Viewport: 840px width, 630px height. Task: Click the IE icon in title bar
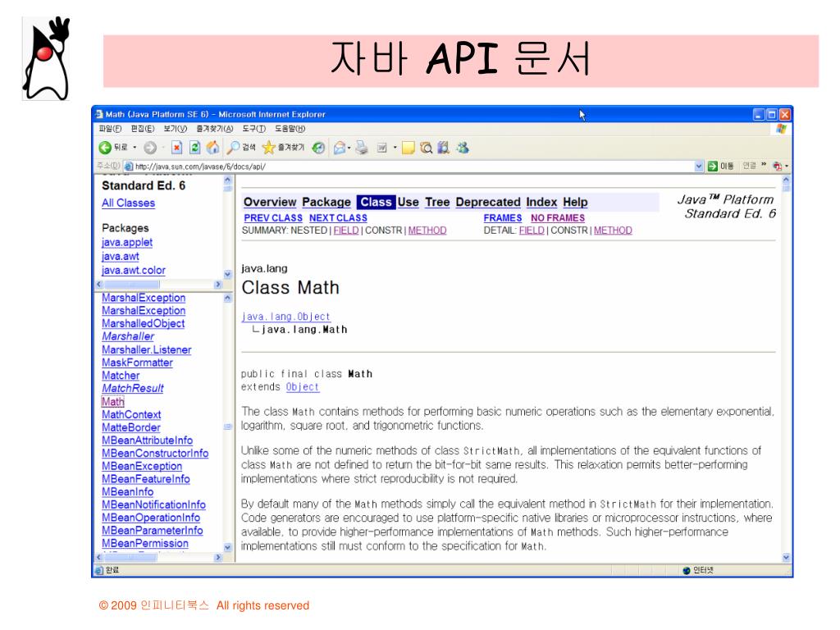pyautogui.click(x=98, y=114)
